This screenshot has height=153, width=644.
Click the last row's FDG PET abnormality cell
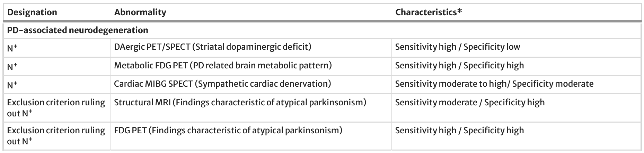click(x=228, y=131)
